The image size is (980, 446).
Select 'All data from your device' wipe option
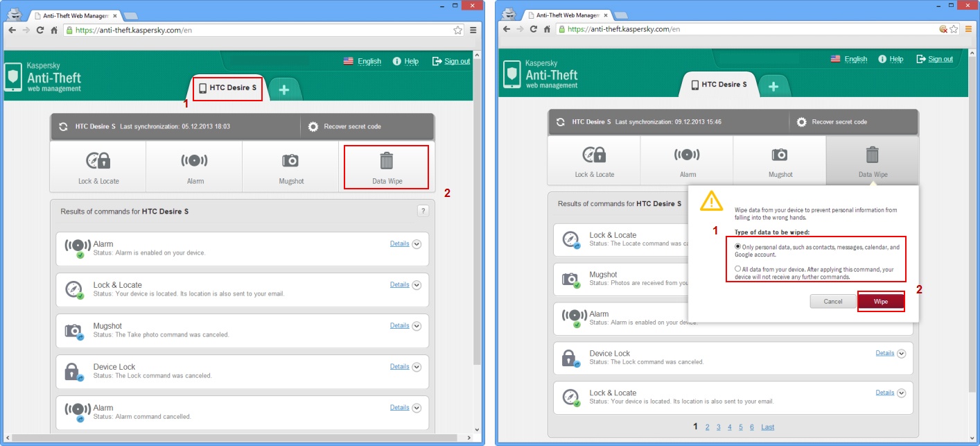(x=739, y=269)
